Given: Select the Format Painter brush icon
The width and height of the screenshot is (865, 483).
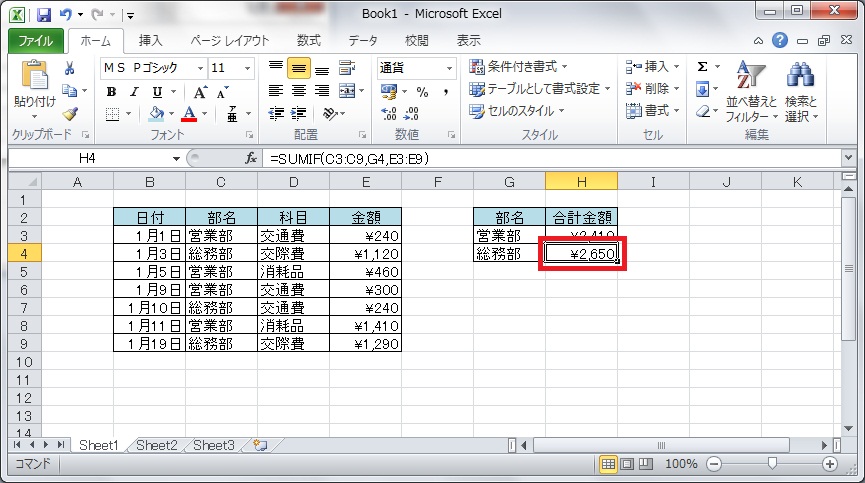Looking at the screenshot, I should click(x=70, y=114).
